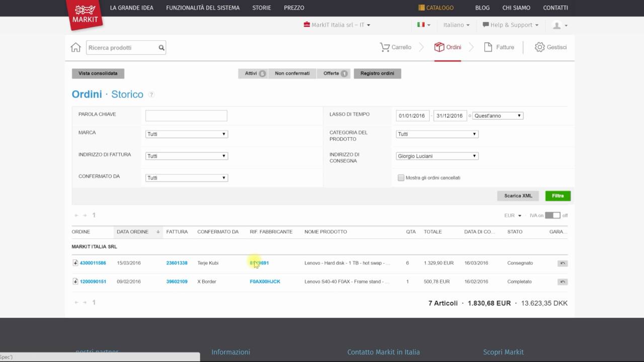Open the Blog menu item

482,8
